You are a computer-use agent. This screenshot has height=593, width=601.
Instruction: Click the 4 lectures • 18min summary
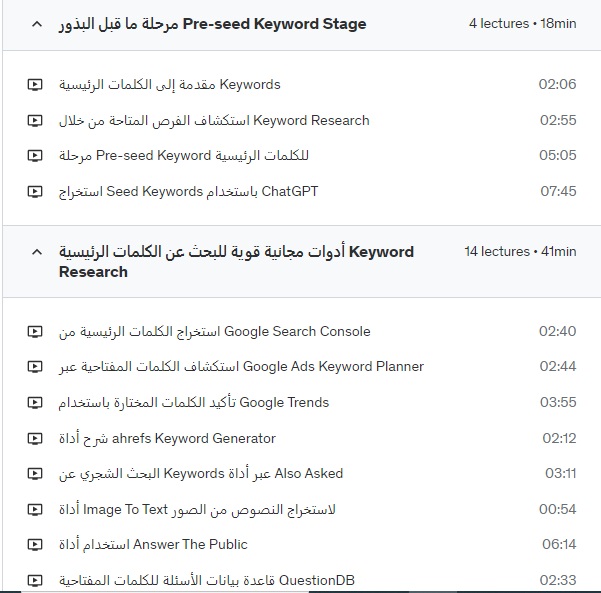[522, 23]
